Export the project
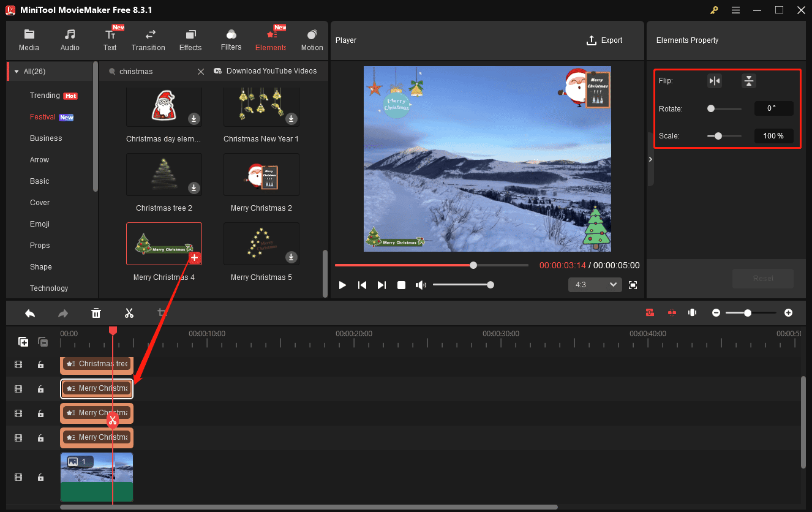The height and width of the screenshot is (512, 812). tap(604, 40)
